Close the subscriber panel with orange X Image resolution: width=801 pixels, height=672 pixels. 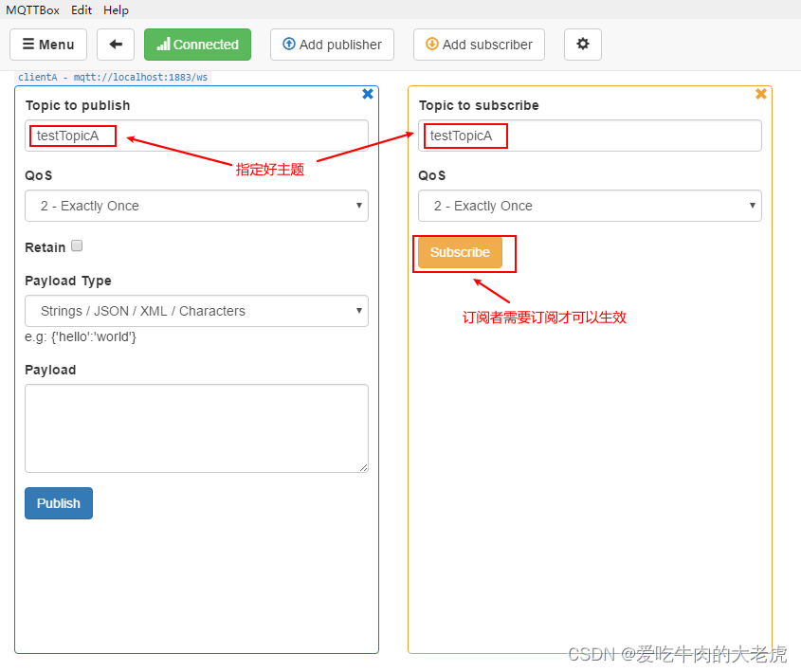click(761, 94)
